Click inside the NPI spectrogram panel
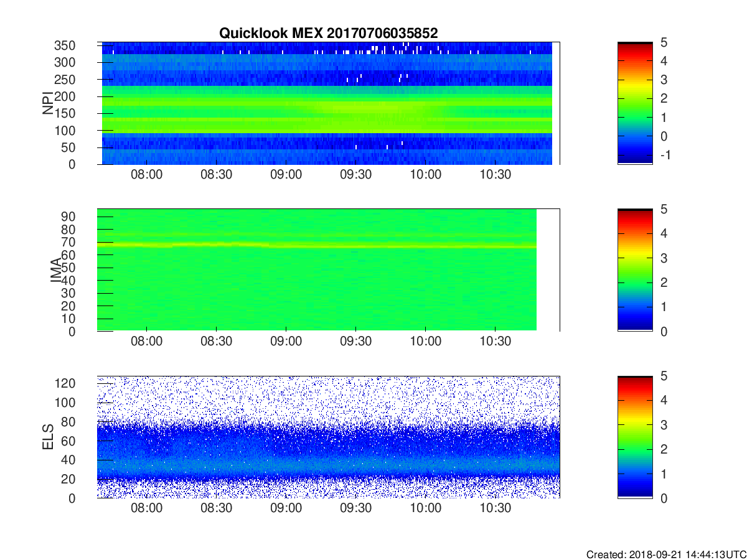This screenshot has width=747, height=560. point(329,103)
